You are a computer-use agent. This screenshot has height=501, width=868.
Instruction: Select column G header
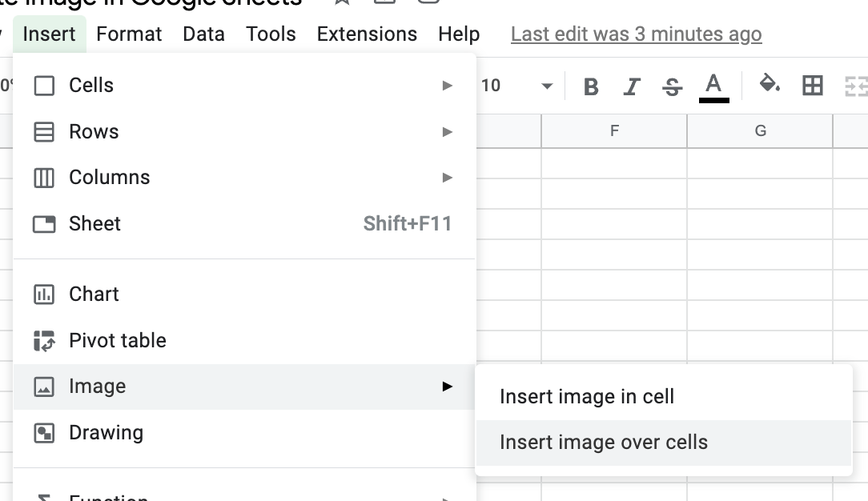click(760, 131)
